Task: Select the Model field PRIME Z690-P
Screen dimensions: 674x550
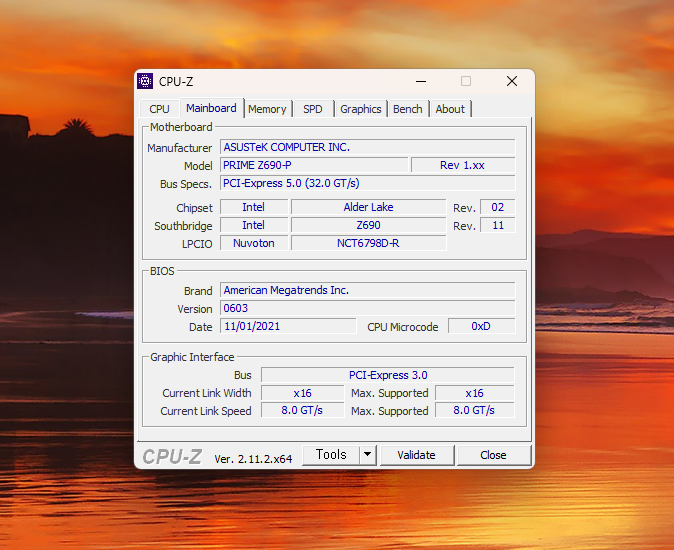Action: click(314, 165)
